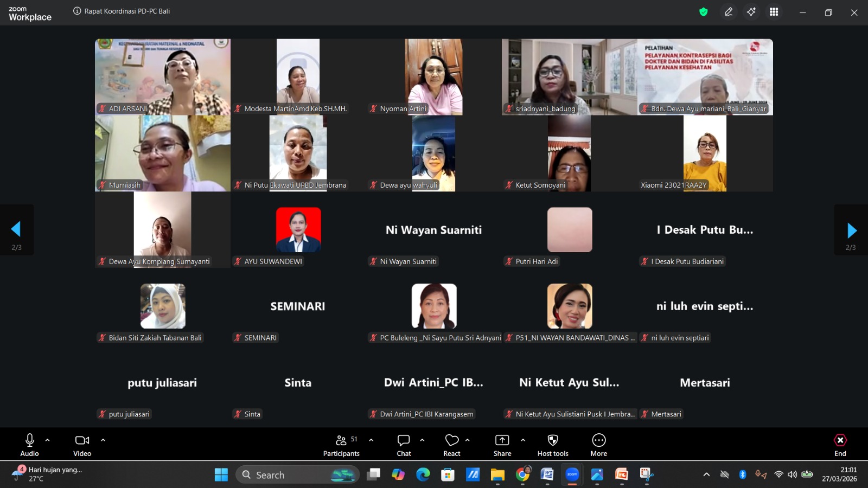Open the React emoji menu
Image resolution: width=868 pixels, height=488 pixels.
tap(451, 445)
